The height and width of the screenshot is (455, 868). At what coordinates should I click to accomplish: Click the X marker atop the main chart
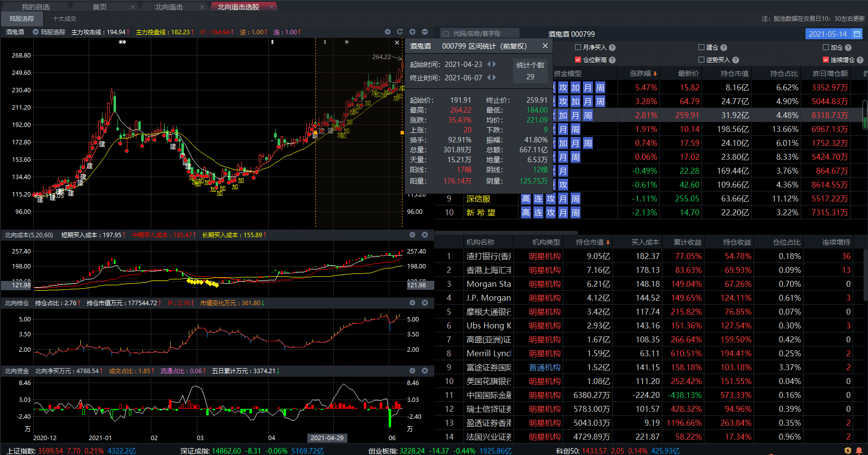click(x=397, y=43)
